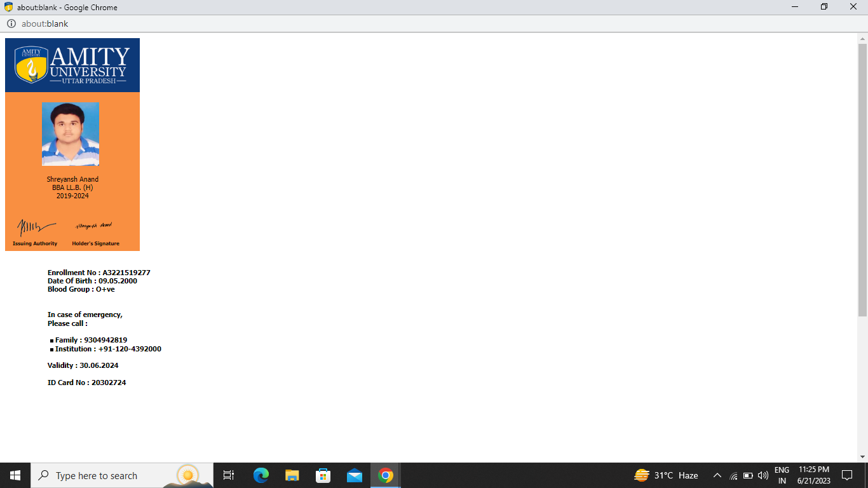Click the Date Of Birth 09.05.2000 line
The height and width of the screenshot is (488, 868).
pyautogui.click(x=92, y=281)
